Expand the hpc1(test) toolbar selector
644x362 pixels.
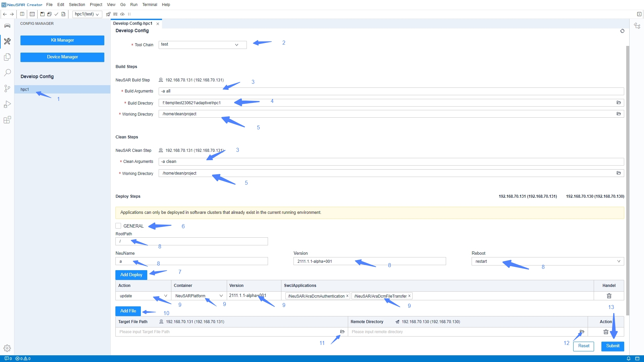87,14
